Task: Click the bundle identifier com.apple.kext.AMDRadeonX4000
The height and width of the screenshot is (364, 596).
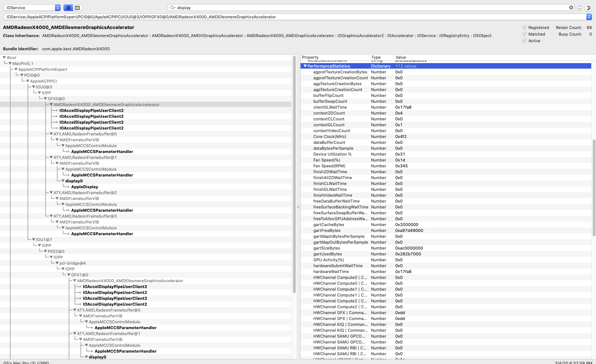Action: pos(76,49)
